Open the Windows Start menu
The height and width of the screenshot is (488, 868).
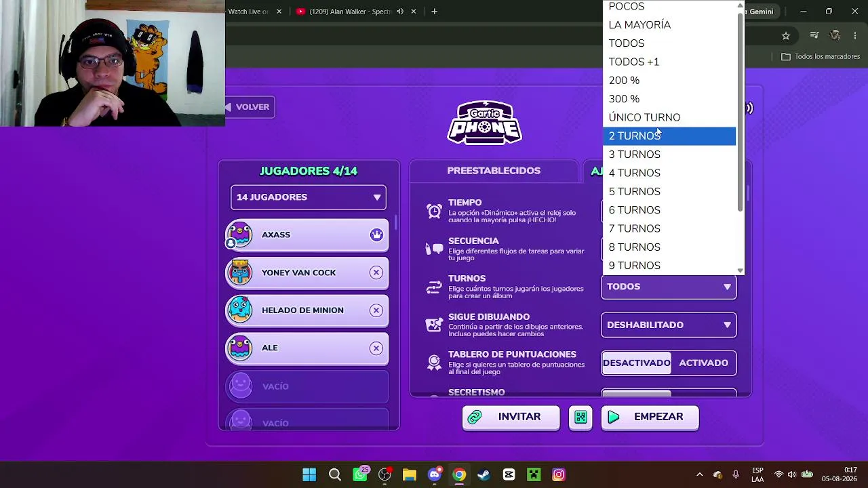tap(309, 474)
